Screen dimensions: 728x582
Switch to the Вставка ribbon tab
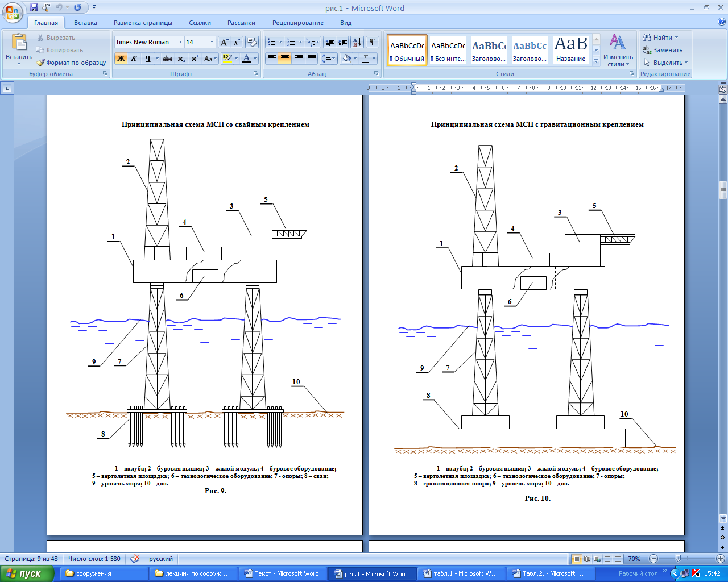pos(85,23)
